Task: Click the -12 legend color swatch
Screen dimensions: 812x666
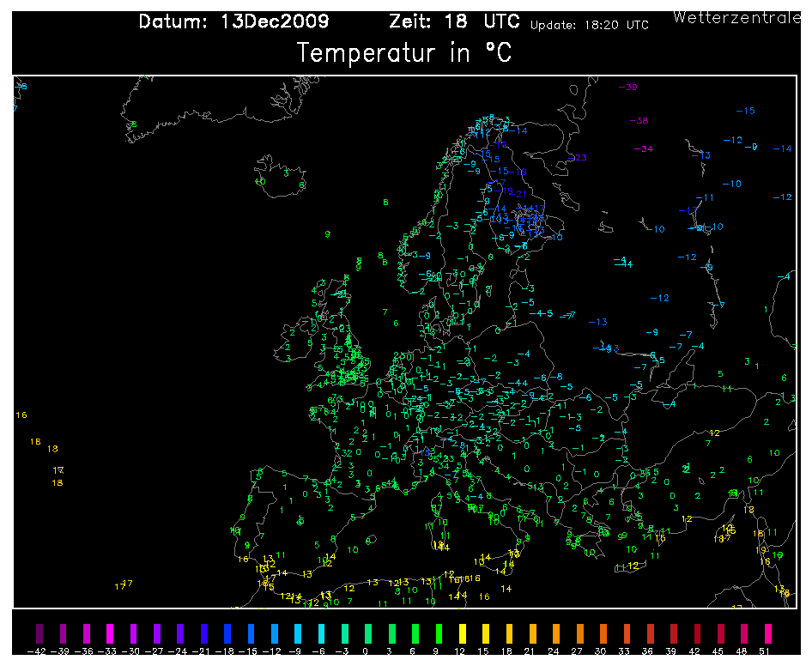Action: click(275, 633)
